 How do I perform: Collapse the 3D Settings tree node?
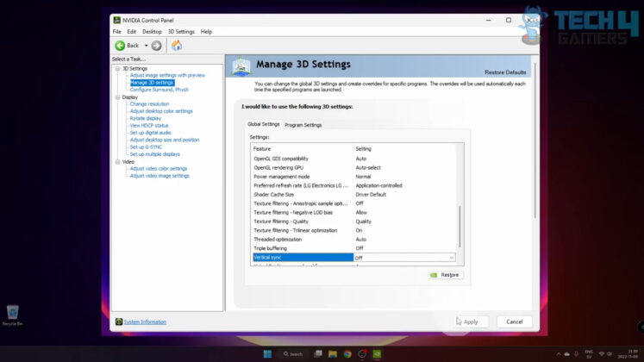(118, 68)
